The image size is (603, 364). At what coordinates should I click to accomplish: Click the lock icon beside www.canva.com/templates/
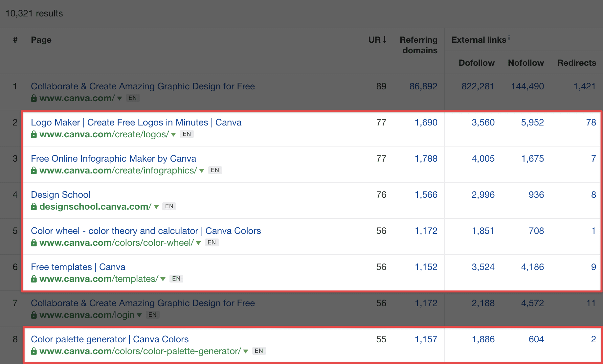33,279
